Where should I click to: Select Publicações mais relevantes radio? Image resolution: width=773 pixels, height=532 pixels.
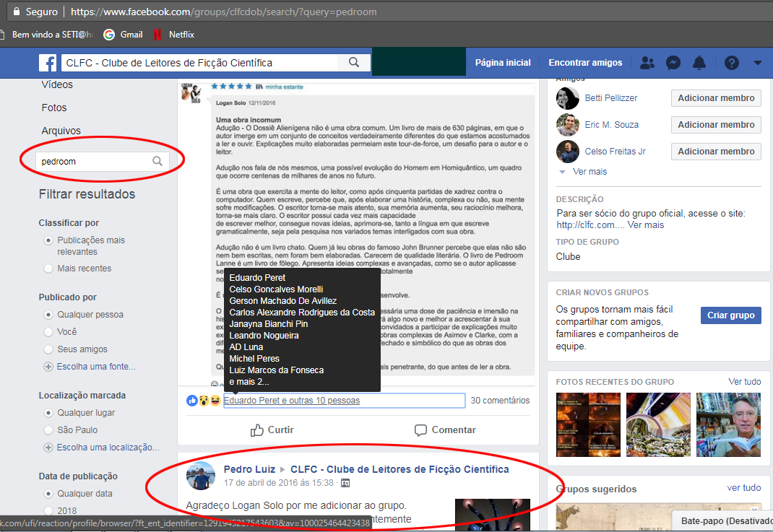coord(48,240)
